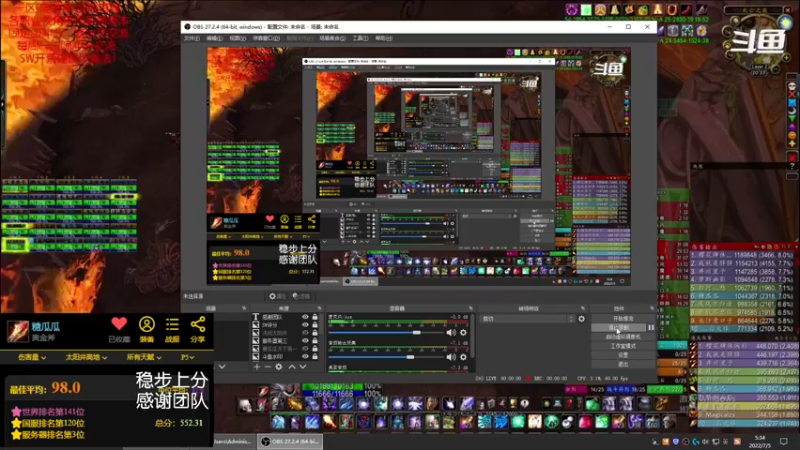Click the taskbar clock showing 5:34
The height and width of the screenshot is (450, 800).
point(760,441)
